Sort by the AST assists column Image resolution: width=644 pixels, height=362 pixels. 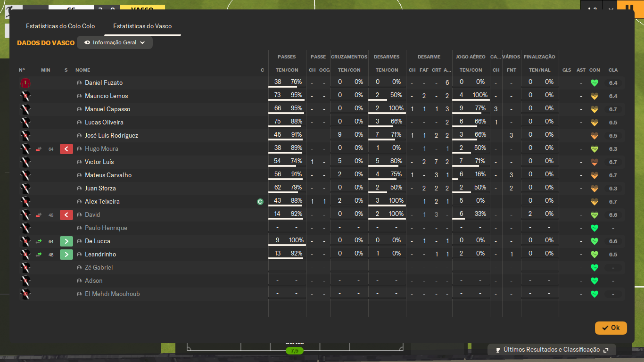[x=581, y=70]
